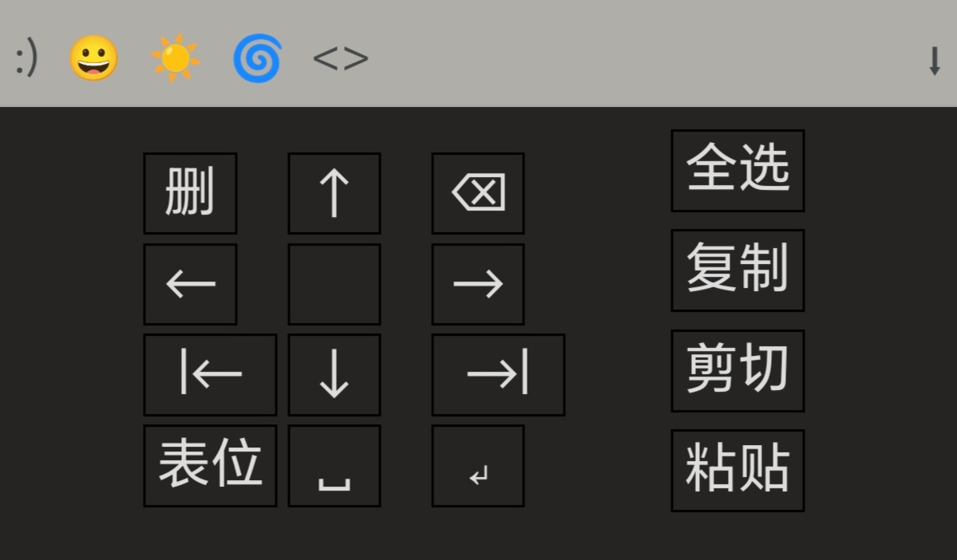Move cursor right with right arrow
This screenshot has height=560, width=957.
478,284
